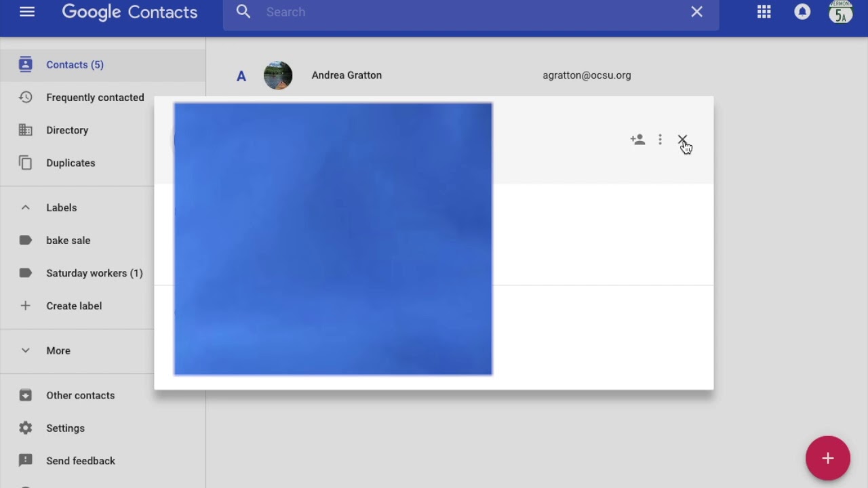The width and height of the screenshot is (868, 488).
Task: Click the Contacts sidebar icon
Action: [25, 64]
